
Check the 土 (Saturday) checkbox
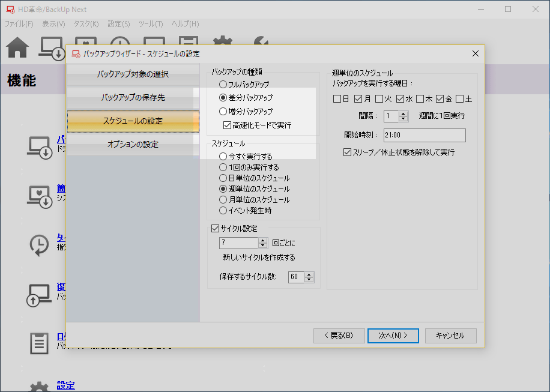[459, 99]
